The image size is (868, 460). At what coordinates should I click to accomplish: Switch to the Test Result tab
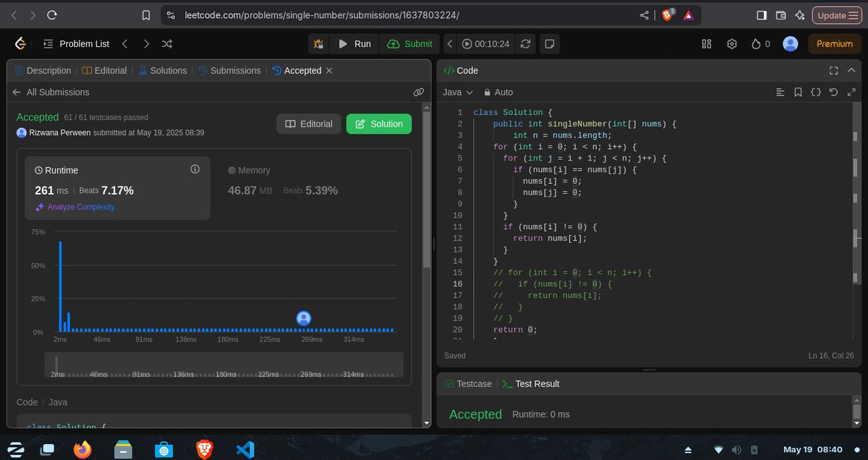[x=531, y=383]
